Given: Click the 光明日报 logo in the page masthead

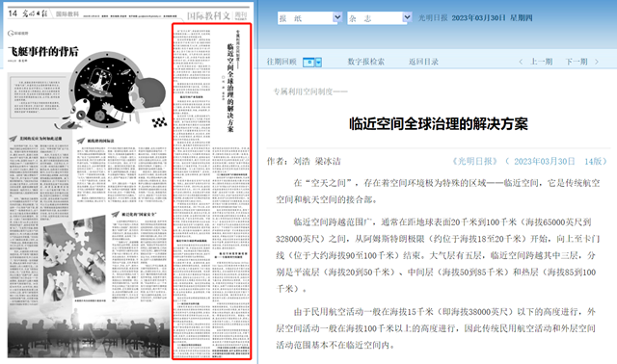Looking at the screenshot, I should (35, 13).
